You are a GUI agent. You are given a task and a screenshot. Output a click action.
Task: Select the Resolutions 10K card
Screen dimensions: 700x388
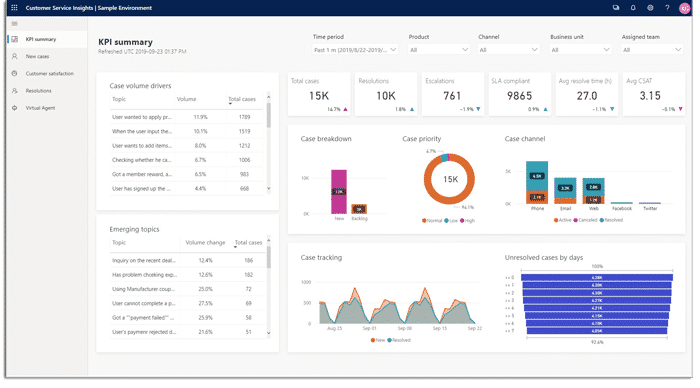coord(386,94)
